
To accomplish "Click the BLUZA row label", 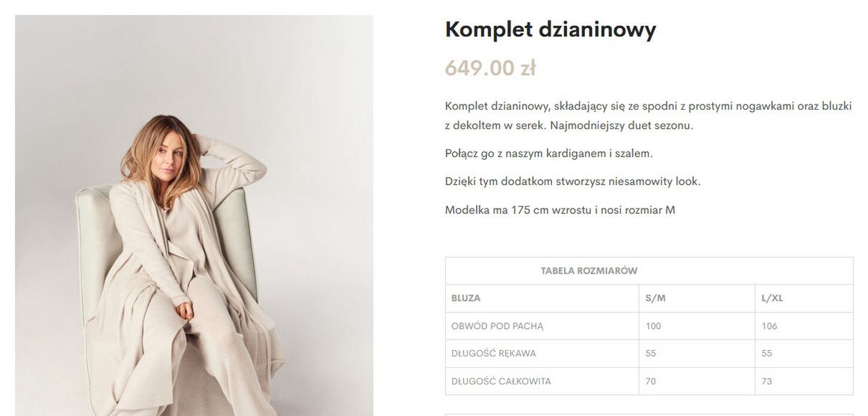I will (x=466, y=298).
